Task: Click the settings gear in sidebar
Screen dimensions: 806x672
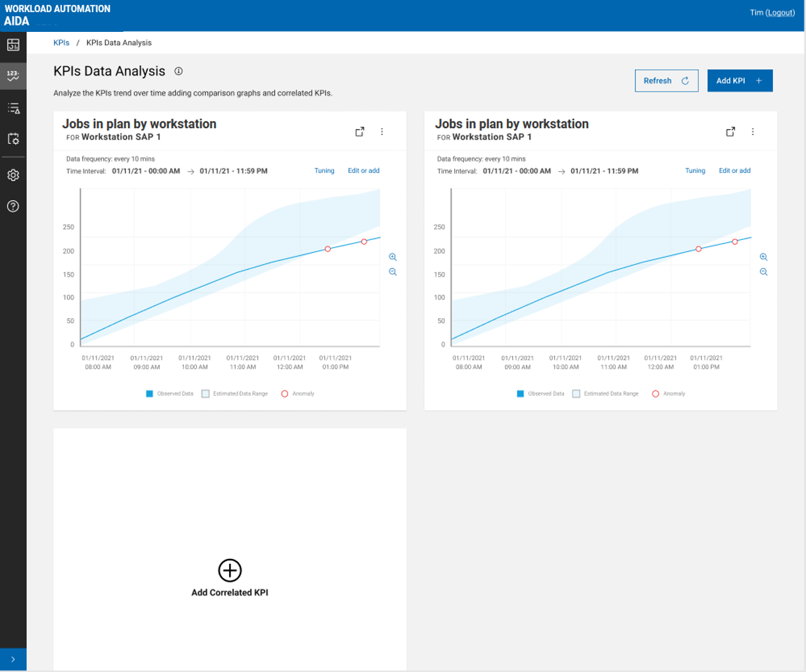Action: pyautogui.click(x=13, y=175)
